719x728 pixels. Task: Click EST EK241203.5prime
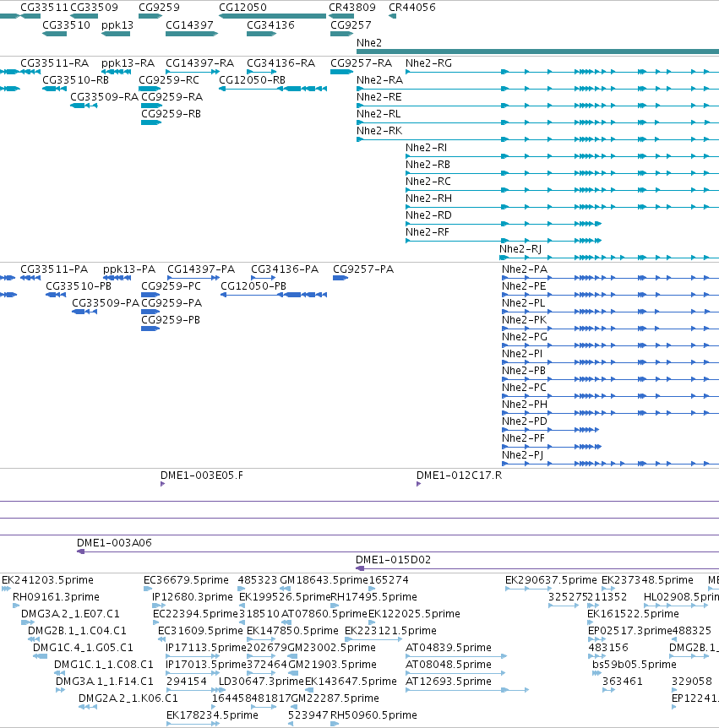(47, 580)
